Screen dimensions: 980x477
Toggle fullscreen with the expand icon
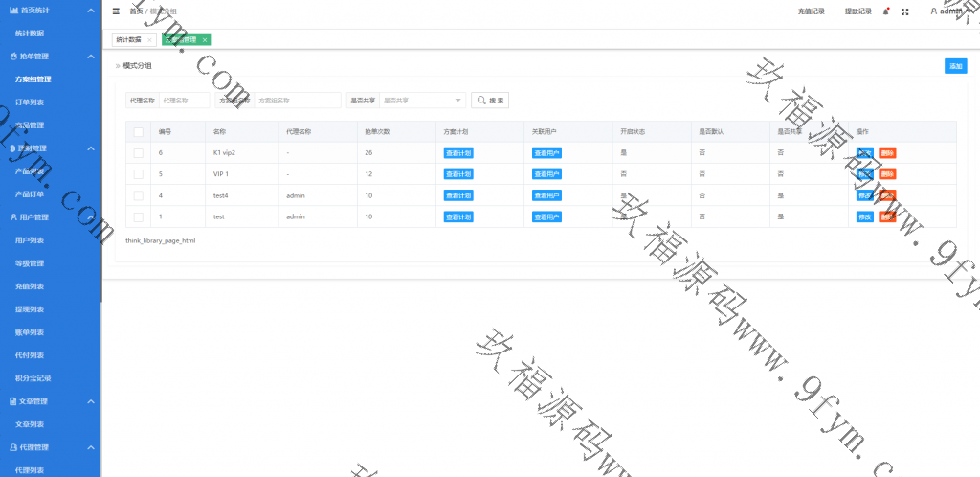905,11
